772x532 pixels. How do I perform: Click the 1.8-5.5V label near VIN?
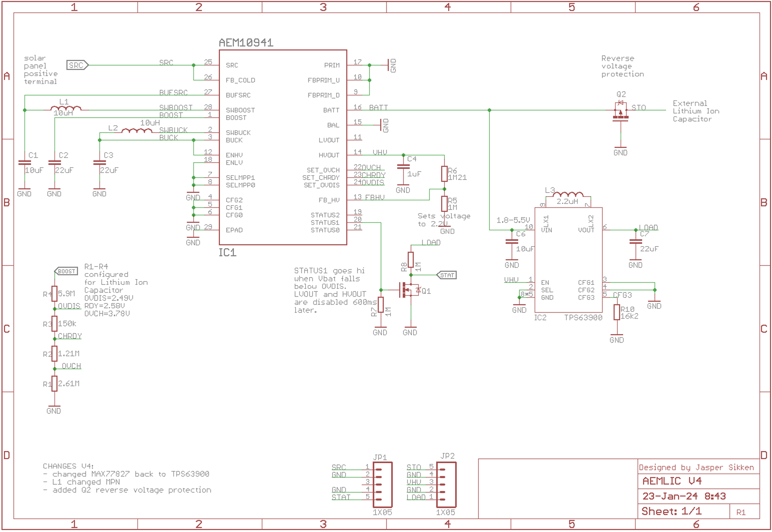513,220
